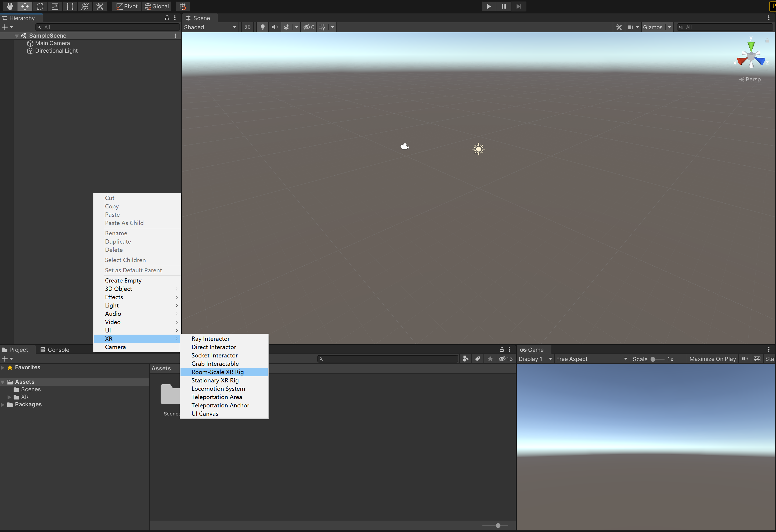This screenshot has width=776, height=532.
Task: Expand the Packages folder in Project
Action: pos(3,404)
